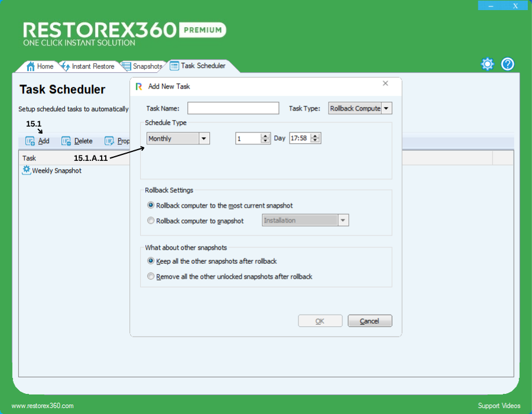Click the settings gear icon

[487, 64]
